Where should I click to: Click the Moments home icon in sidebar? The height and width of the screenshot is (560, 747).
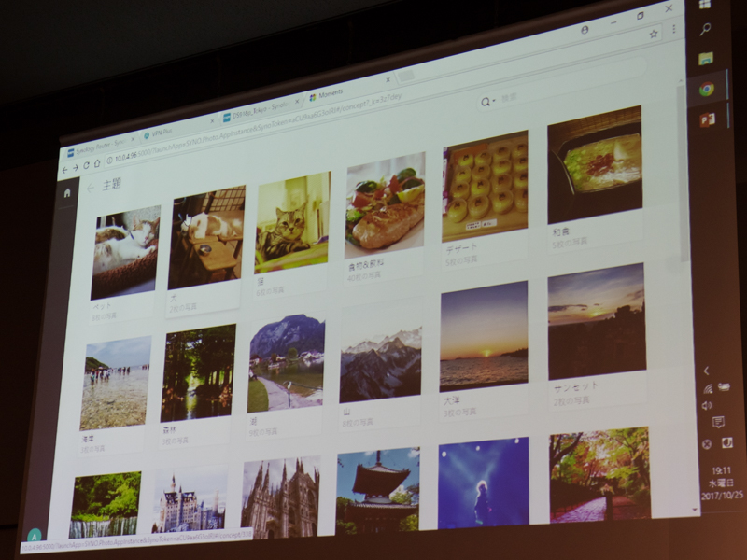(x=67, y=192)
